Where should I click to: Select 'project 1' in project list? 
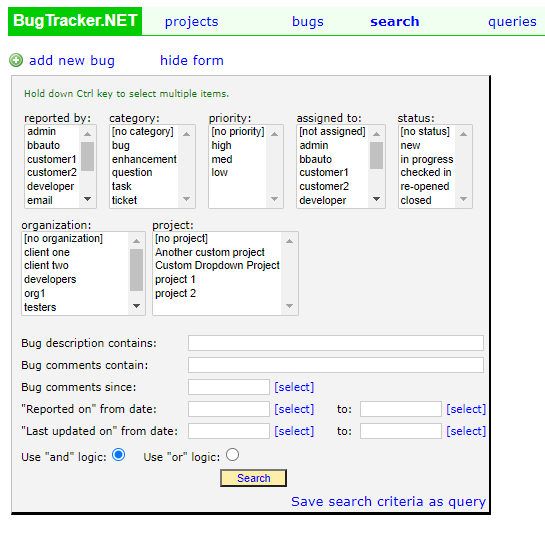coord(218,280)
